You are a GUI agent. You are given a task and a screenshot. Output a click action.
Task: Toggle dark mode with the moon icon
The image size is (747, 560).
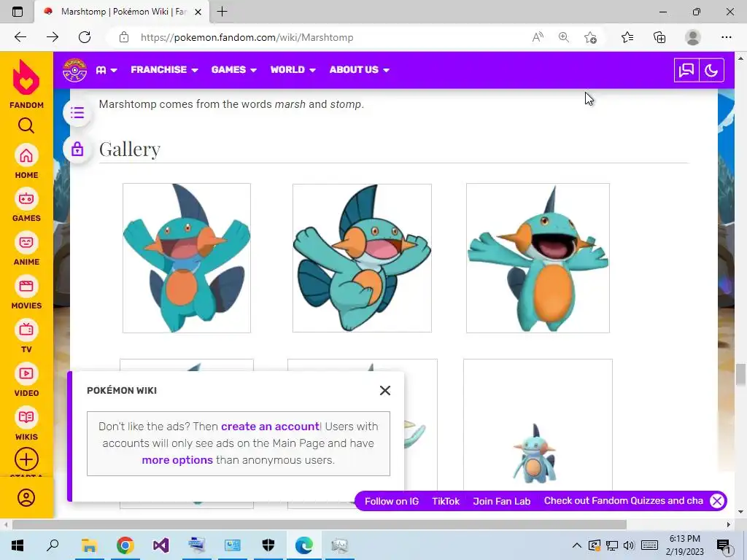click(712, 70)
